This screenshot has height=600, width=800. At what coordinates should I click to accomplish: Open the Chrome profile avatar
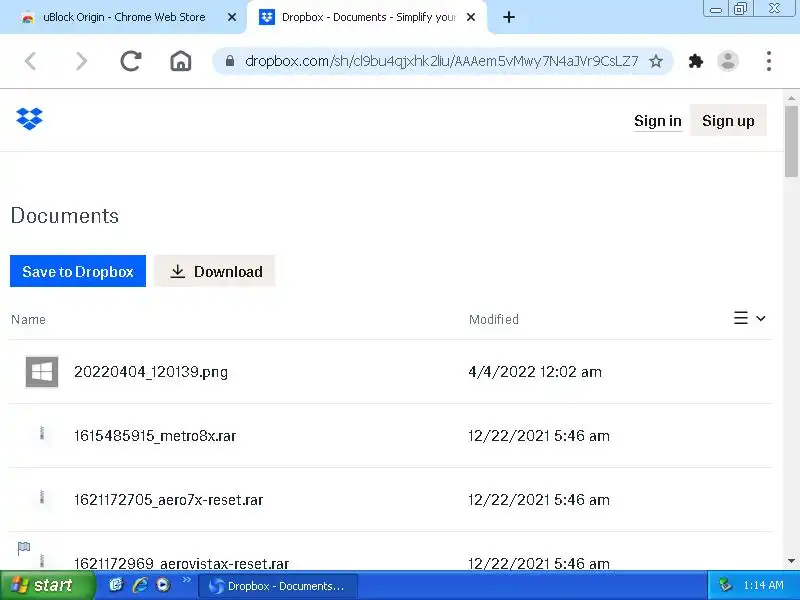click(x=728, y=61)
